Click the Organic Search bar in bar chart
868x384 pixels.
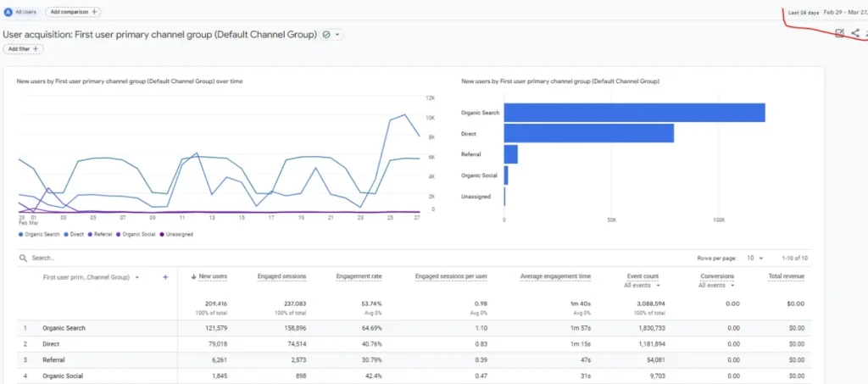point(634,112)
